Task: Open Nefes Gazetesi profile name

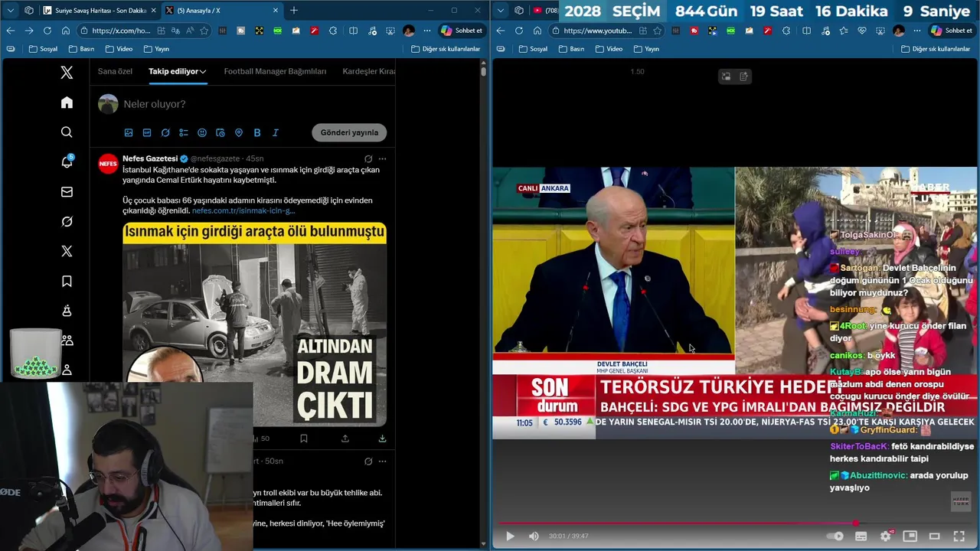Action: [x=150, y=158]
